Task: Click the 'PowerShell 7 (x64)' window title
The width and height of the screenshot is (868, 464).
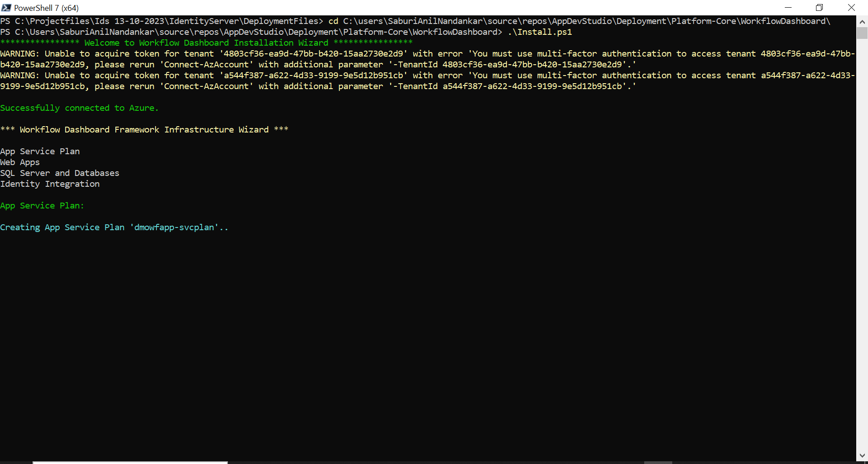Action: [46, 8]
